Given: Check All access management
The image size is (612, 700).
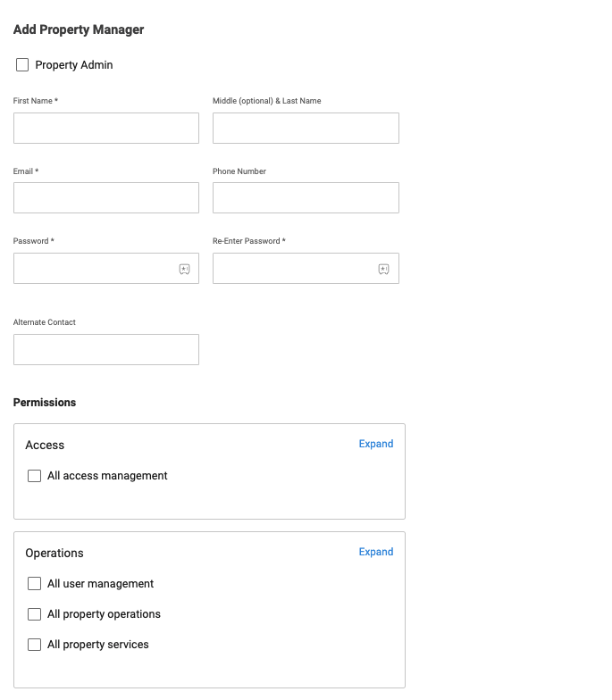Looking at the screenshot, I should pos(35,476).
